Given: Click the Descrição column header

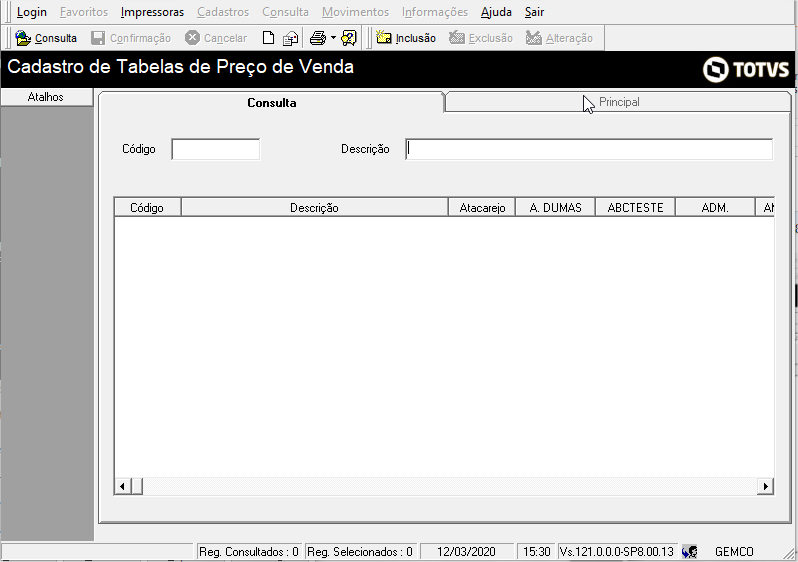Looking at the screenshot, I should tap(314, 208).
